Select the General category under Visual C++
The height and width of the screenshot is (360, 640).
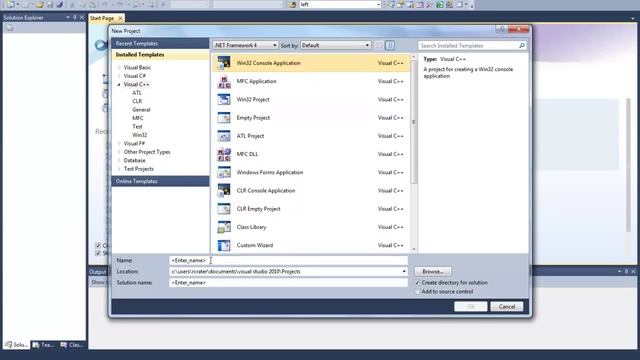click(x=141, y=110)
